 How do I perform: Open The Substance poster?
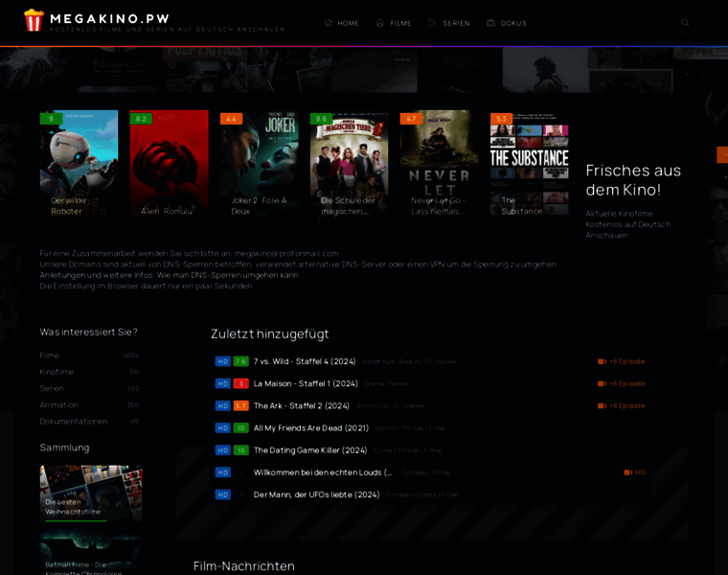click(x=530, y=163)
